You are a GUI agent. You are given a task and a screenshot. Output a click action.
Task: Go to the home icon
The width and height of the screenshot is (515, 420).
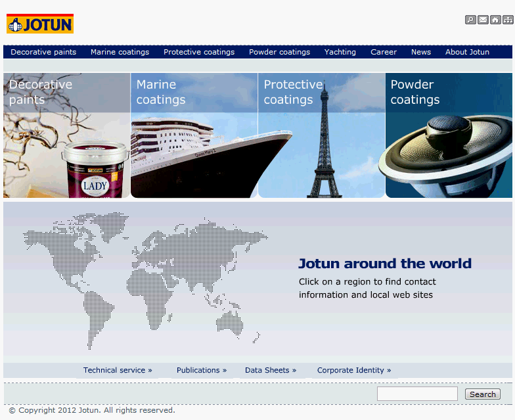[x=495, y=20]
